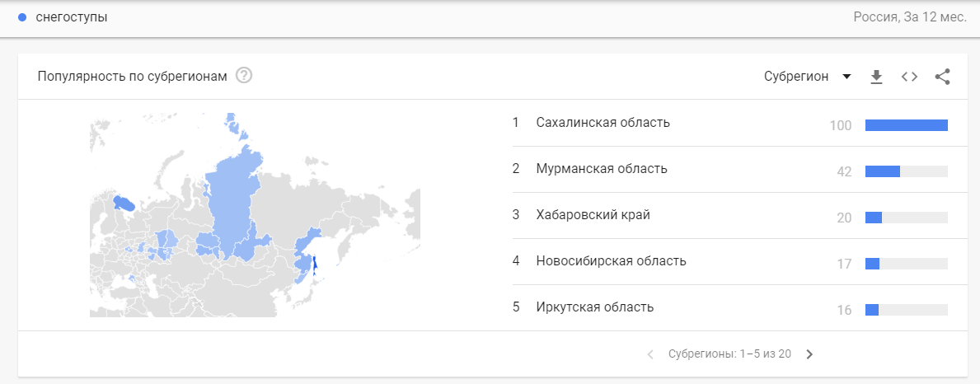Click the blue dot beside снегоступы
The image size is (980, 384).
tap(22, 17)
